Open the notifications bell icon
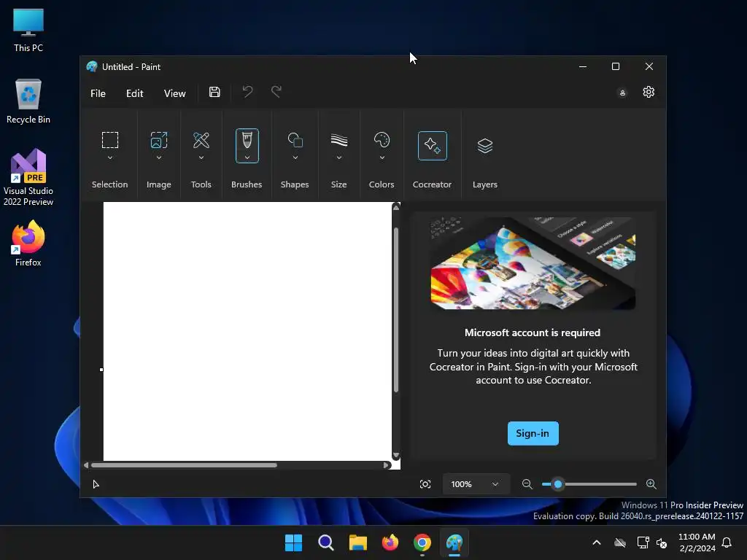This screenshot has width=747, height=560. point(727,542)
